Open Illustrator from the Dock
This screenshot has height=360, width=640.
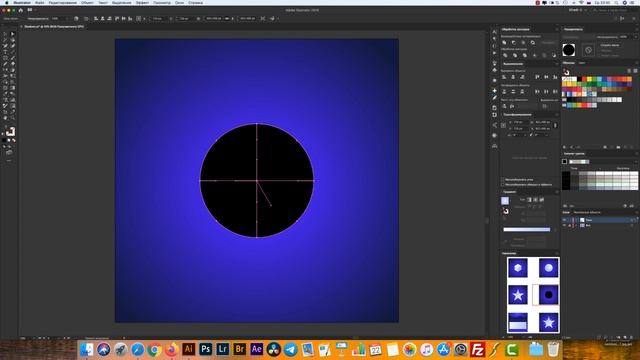[x=188, y=349]
